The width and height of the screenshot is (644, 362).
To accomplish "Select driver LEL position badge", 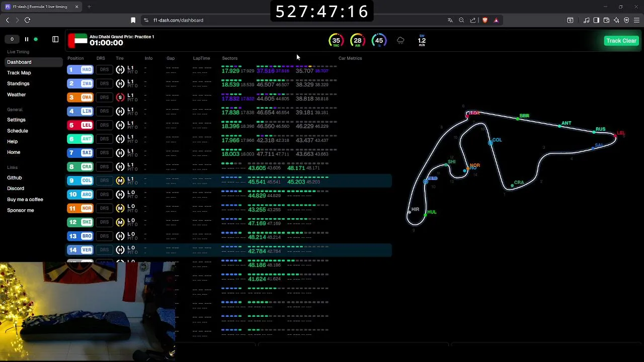I will pos(80,125).
